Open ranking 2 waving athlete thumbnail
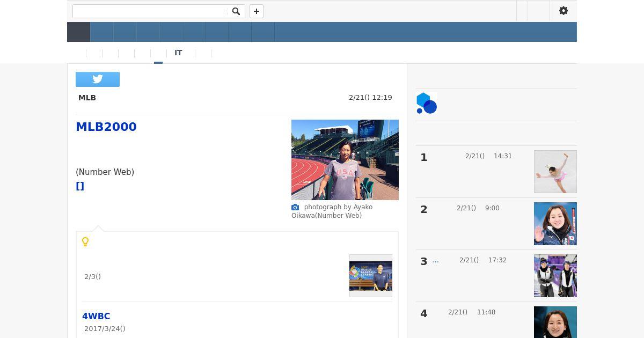This screenshot has width=644, height=338. pos(555,224)
